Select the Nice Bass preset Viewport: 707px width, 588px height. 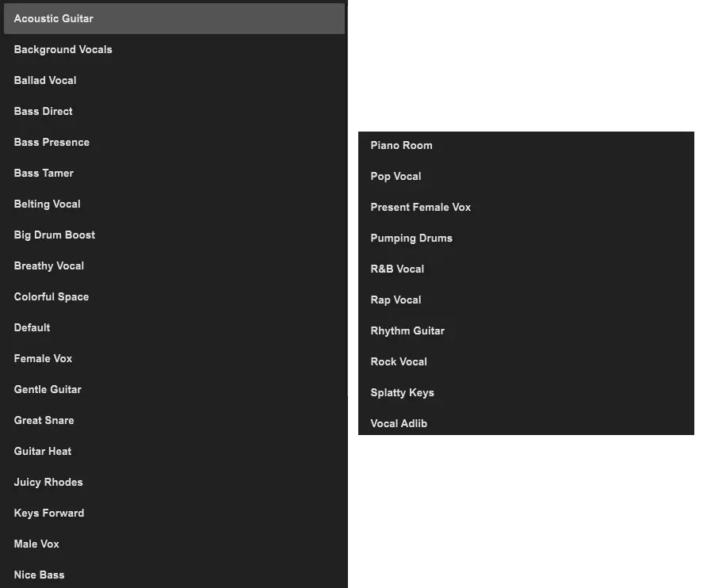(39, 575)
